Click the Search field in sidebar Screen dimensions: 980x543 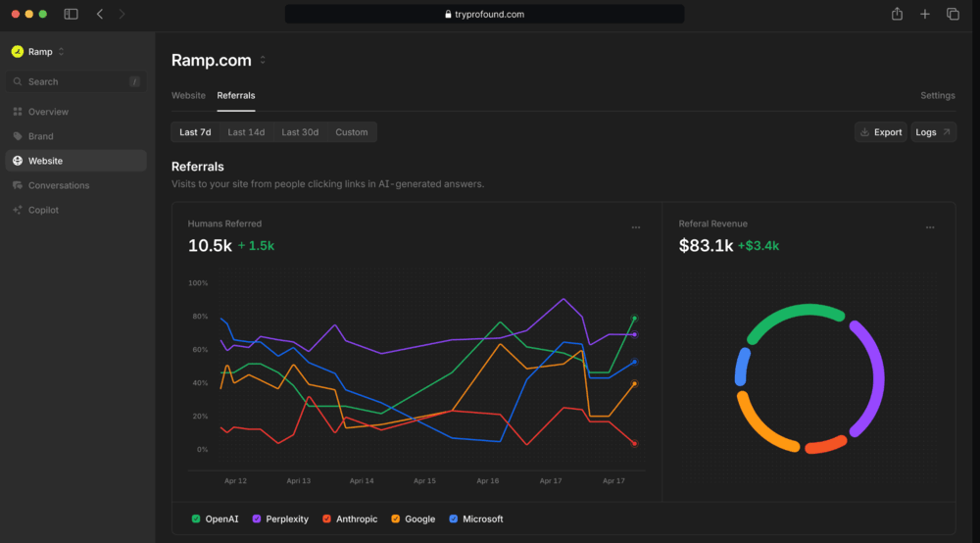click(76, 82)
